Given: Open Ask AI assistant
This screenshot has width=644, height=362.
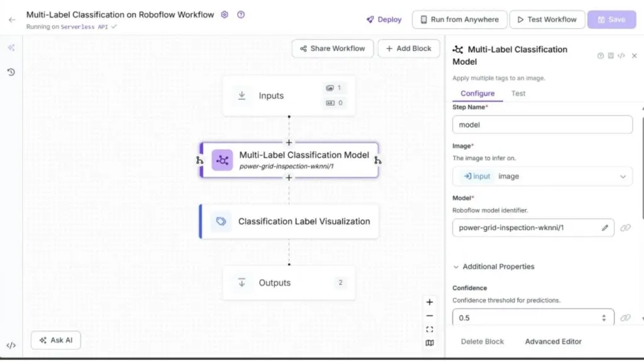Looking at the screenshot, I should tap(56, 340).
